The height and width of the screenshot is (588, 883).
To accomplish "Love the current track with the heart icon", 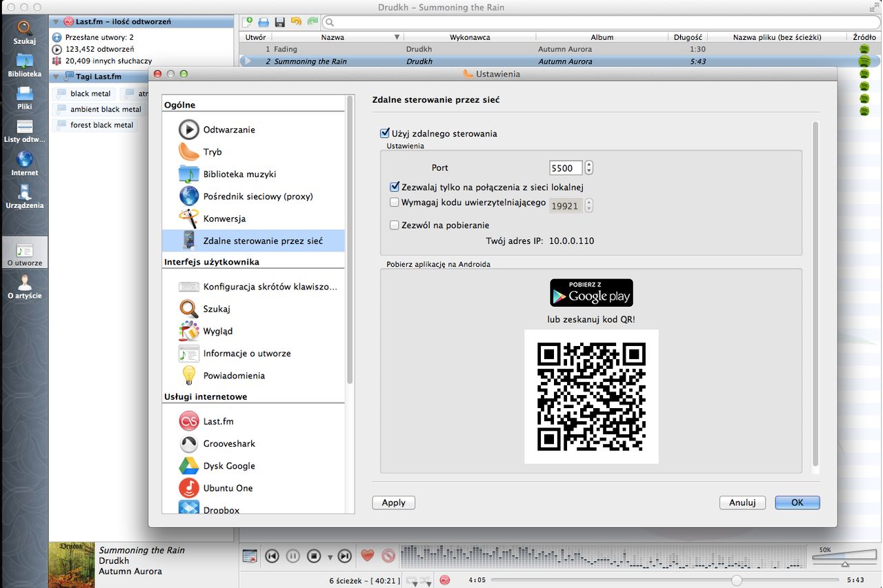I will 367,555.
